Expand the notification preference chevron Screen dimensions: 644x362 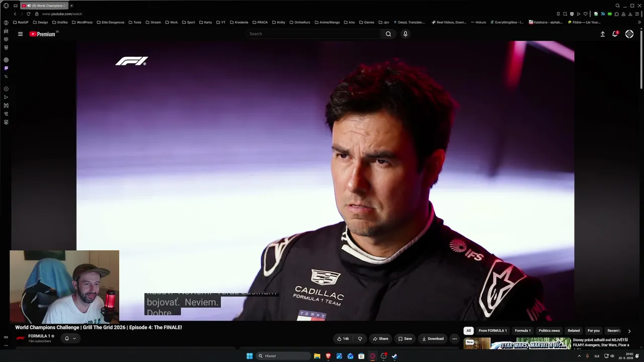[74, 338]
